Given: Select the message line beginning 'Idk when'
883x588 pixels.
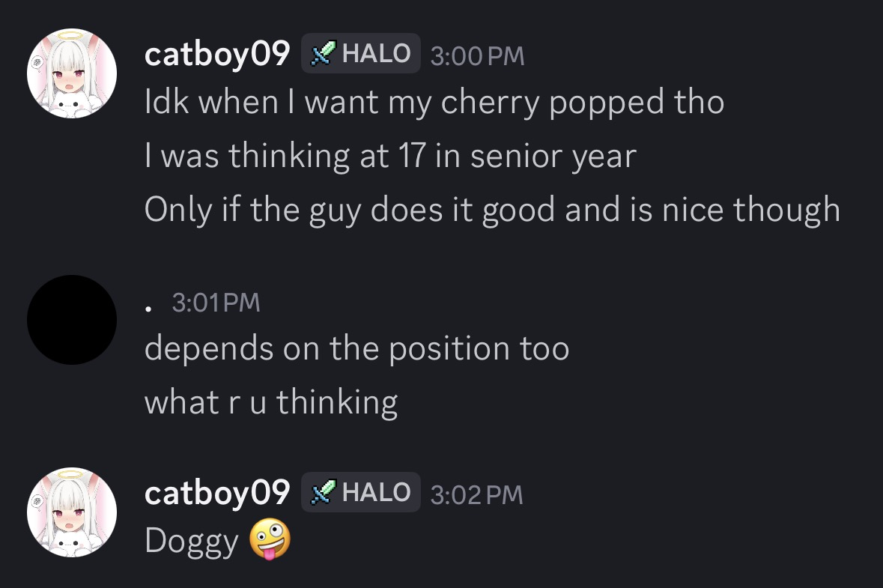Looking at the screenshot, I should pos(434,103).
